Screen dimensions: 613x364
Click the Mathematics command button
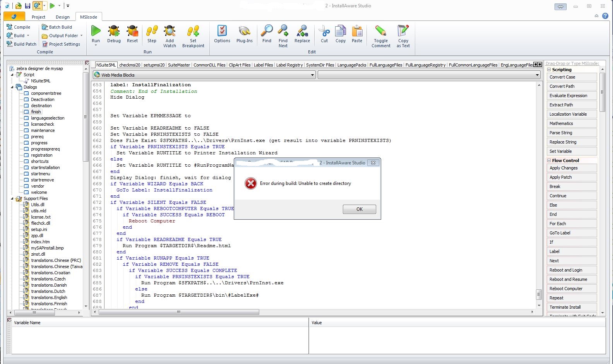click(x=572, y=123)
